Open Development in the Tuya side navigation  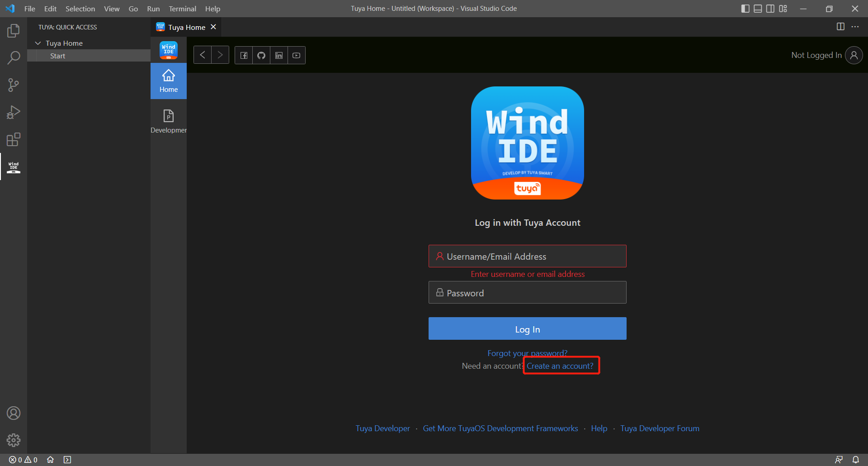(169, 121)
